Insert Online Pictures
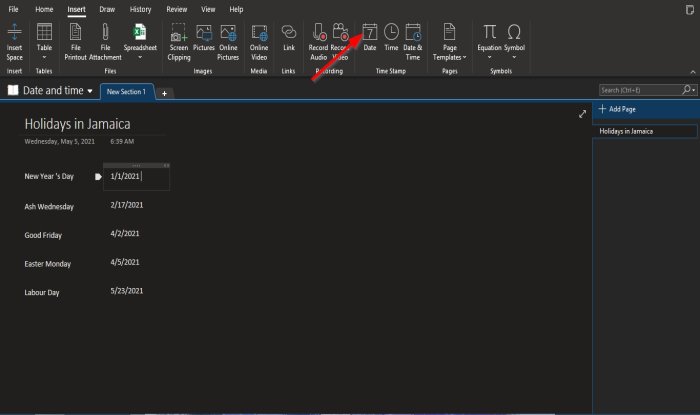Image resolution: width=700 pixels, height=415 pixels. (x=228, y=42)
